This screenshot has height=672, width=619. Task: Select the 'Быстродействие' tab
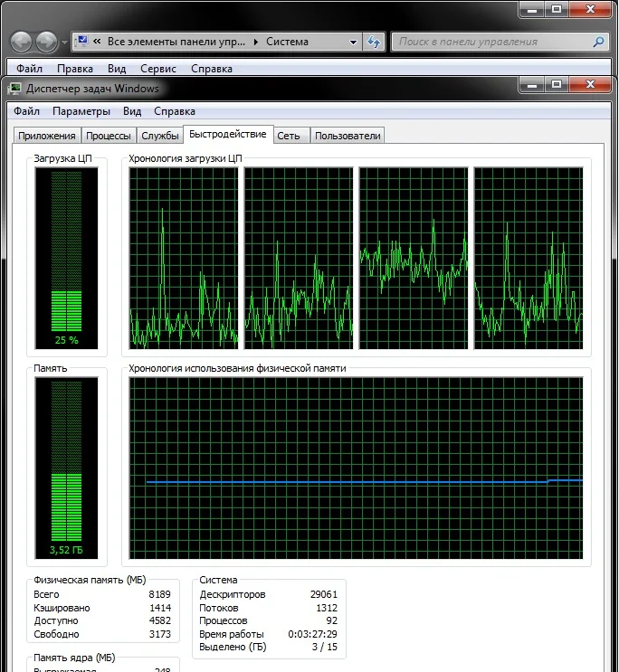(228, 134)
